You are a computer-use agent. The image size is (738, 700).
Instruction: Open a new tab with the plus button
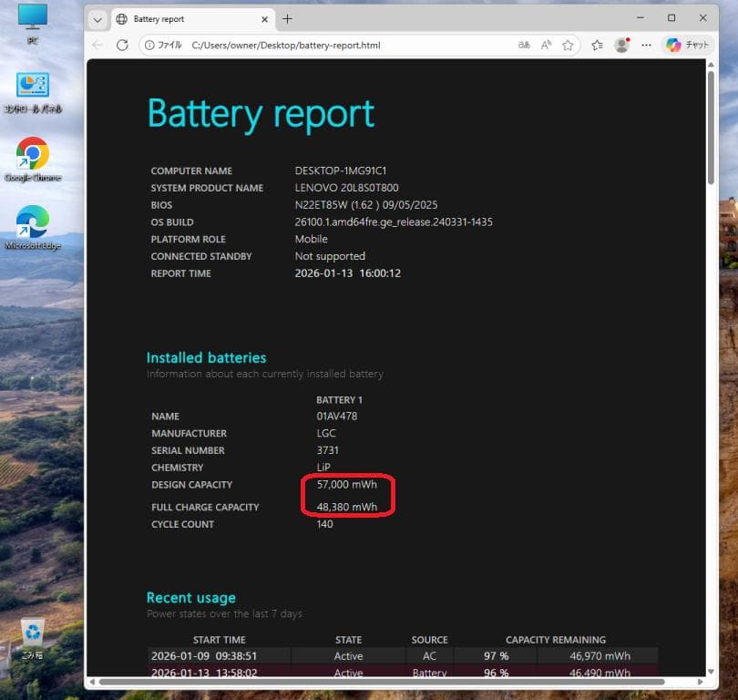tap(286, 18)
